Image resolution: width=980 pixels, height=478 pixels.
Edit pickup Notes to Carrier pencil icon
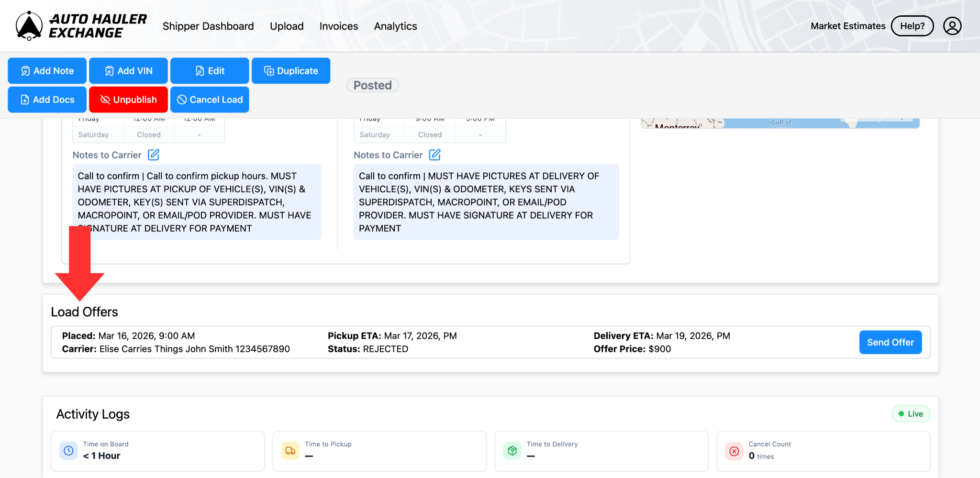(154, 155)
